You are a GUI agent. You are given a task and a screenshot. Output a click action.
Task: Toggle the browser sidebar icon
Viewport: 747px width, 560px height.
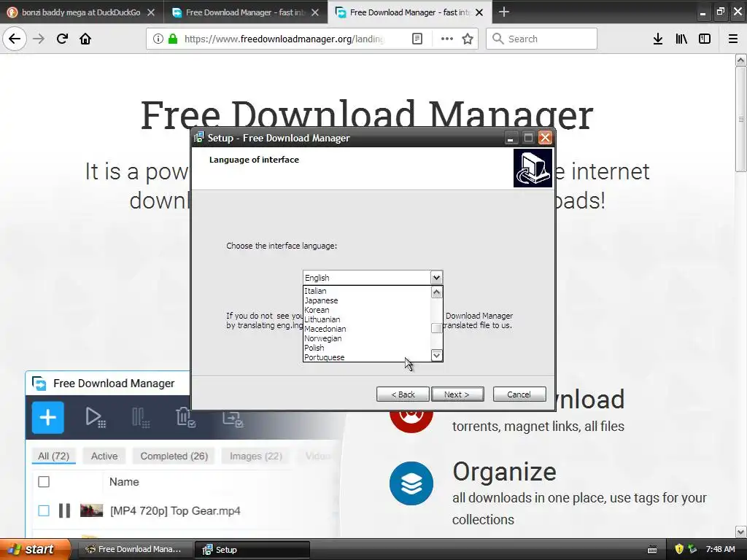(705, 39)
